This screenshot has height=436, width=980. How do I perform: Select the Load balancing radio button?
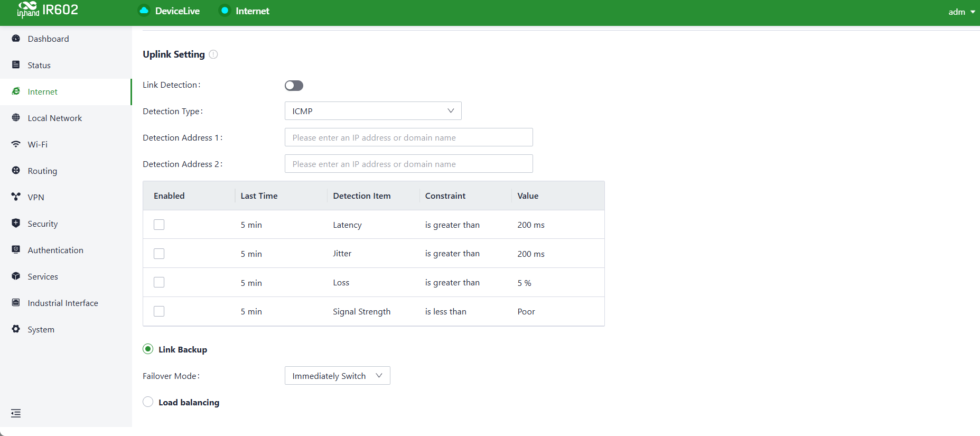tap(148, 402)
